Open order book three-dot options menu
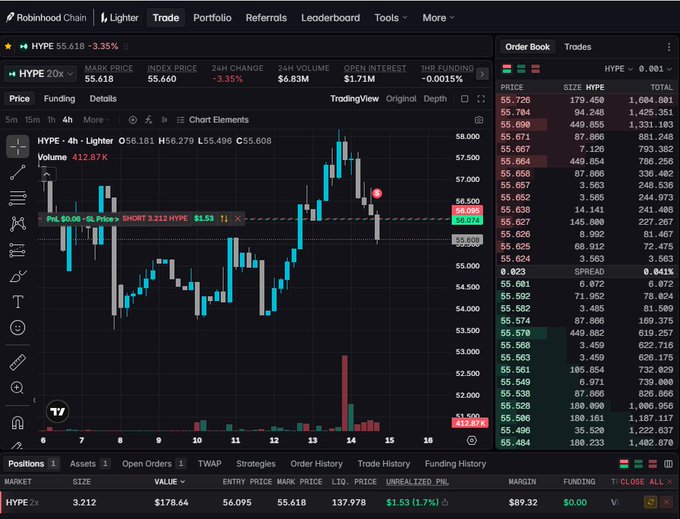This screenshot has width=680, height=519. [668, 47]
